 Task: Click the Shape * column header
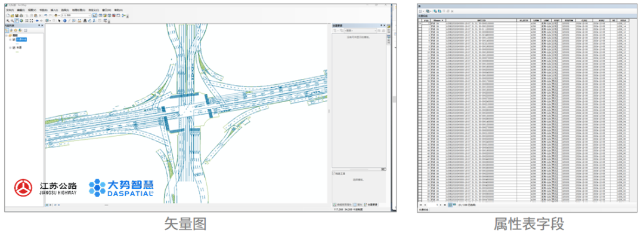438,20
